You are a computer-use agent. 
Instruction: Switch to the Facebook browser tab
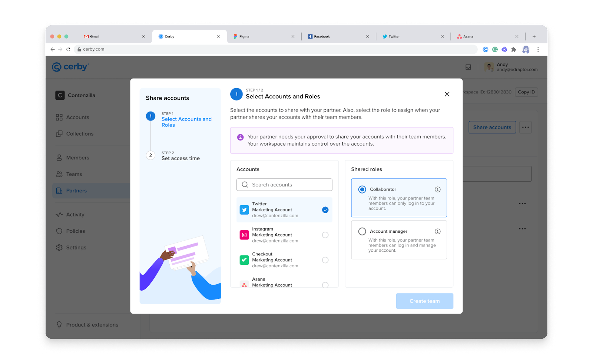click(339, 36)
